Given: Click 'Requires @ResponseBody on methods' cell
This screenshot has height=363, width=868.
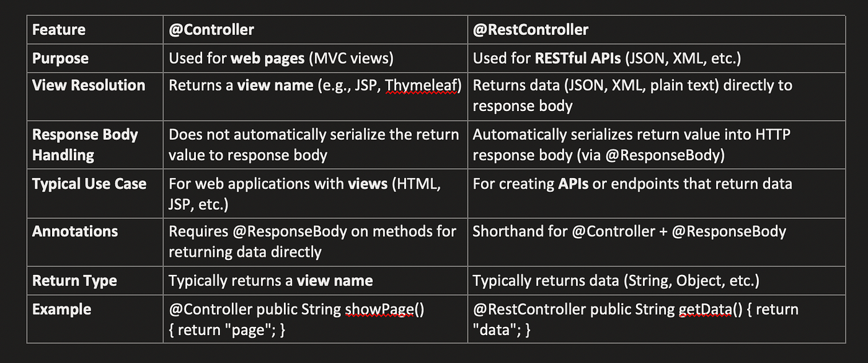Looking at the screenshot, I should point(312,241).
